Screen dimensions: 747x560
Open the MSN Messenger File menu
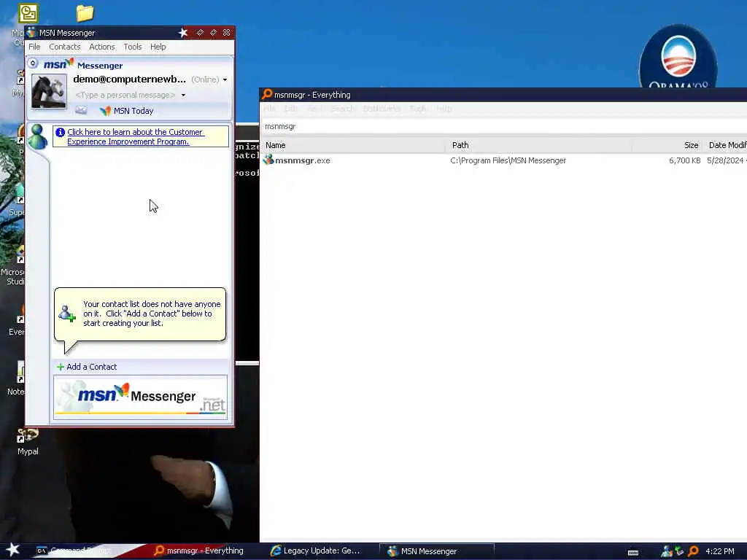tap(34, 47)
